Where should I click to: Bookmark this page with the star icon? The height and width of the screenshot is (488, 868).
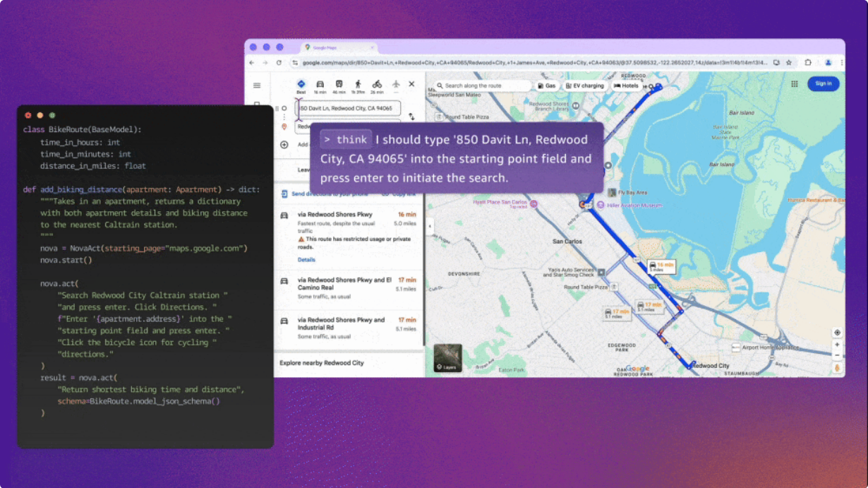[789, 62]
